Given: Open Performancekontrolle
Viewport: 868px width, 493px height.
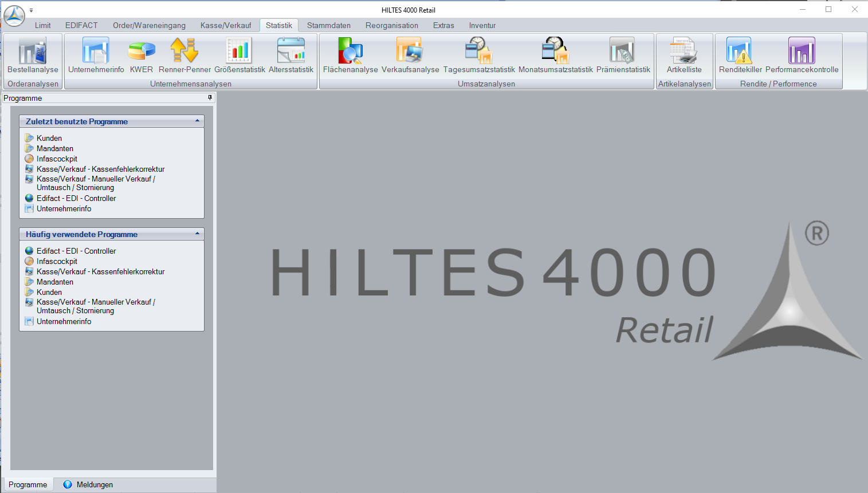Looking at the screenshot, I should pyautogui.click(x=802, y=54).
